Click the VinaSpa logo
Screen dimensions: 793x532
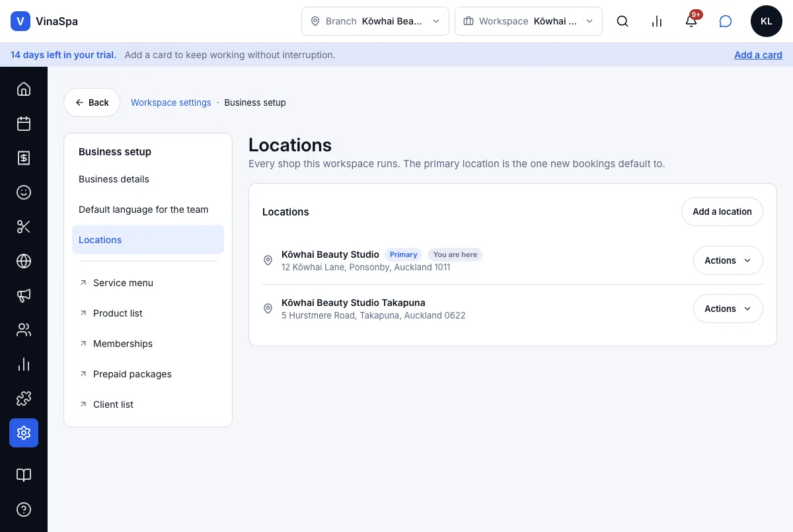click(x=44, y=21)
